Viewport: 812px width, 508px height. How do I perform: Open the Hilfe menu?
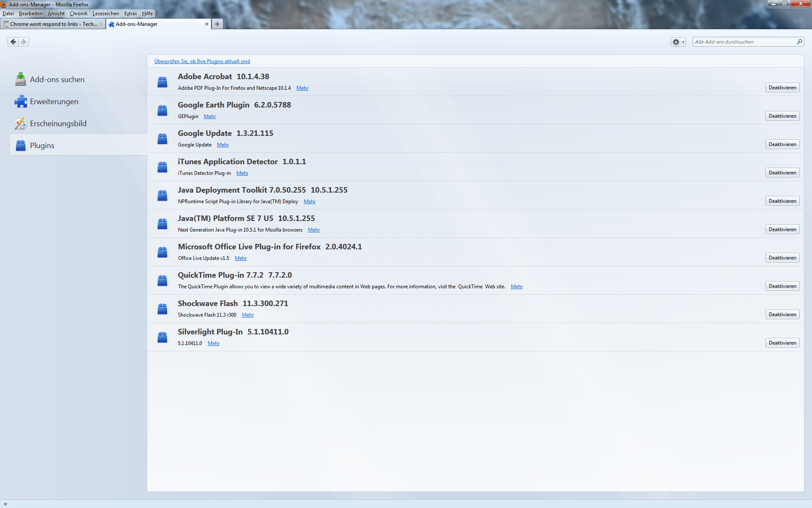[x=147, y=14]
